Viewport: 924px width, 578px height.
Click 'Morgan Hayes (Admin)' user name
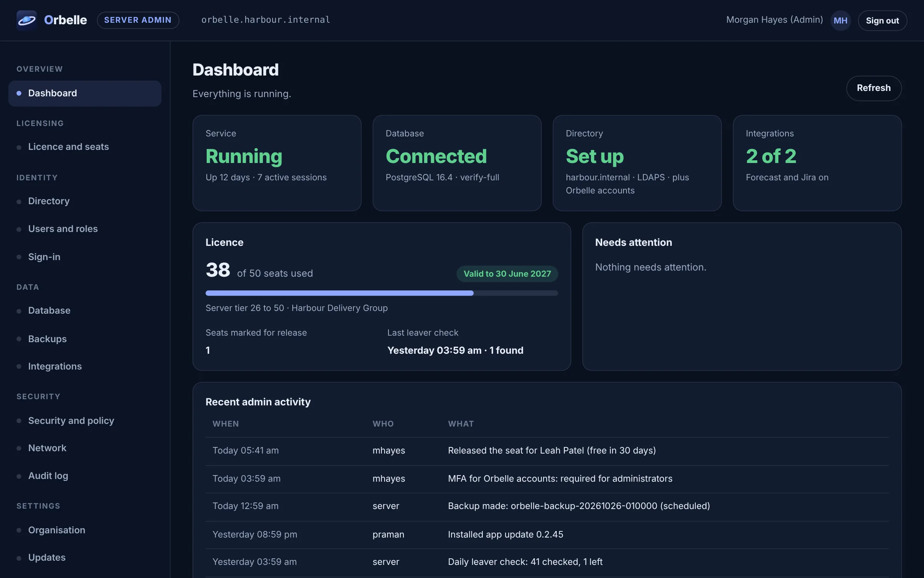click(x=775, y=20)
